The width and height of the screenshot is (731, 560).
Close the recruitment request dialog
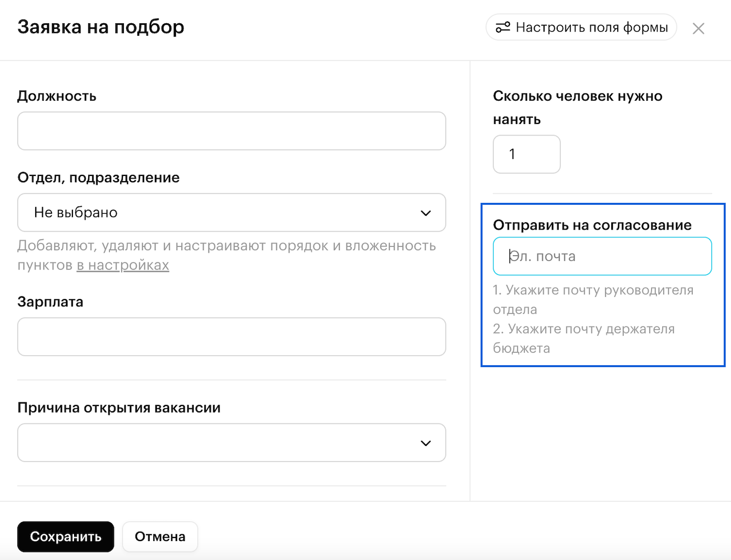[698, 28]
